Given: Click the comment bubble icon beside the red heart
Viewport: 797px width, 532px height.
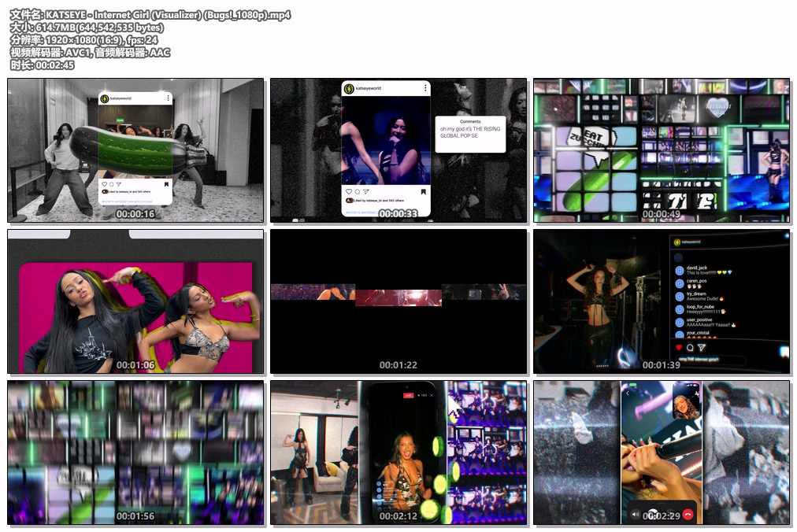Looking at the screenshot, I should (690, 347).
